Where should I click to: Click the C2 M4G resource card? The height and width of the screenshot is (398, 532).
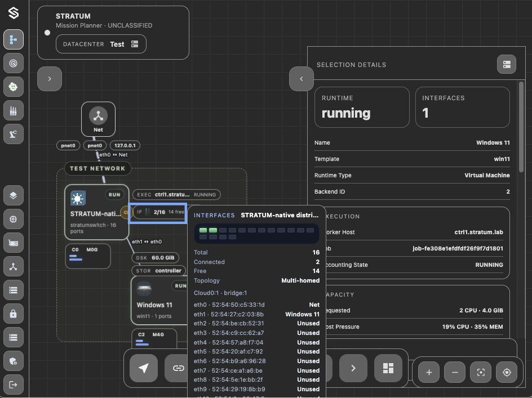154,338
